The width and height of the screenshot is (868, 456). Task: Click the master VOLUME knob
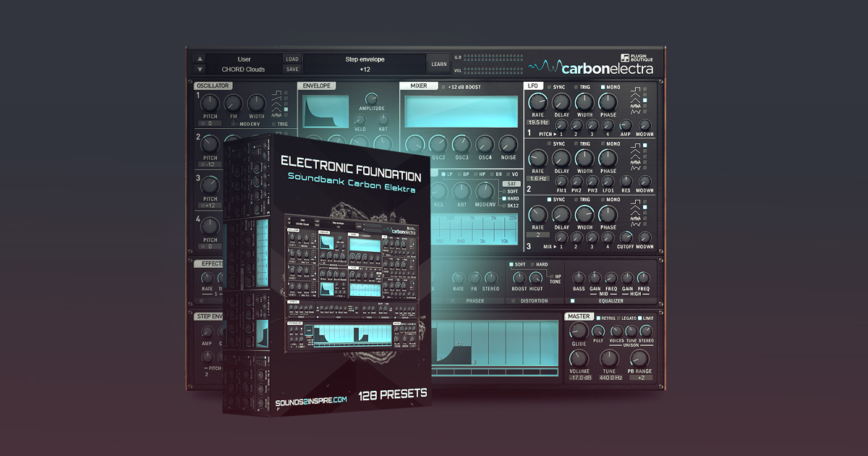579,358
